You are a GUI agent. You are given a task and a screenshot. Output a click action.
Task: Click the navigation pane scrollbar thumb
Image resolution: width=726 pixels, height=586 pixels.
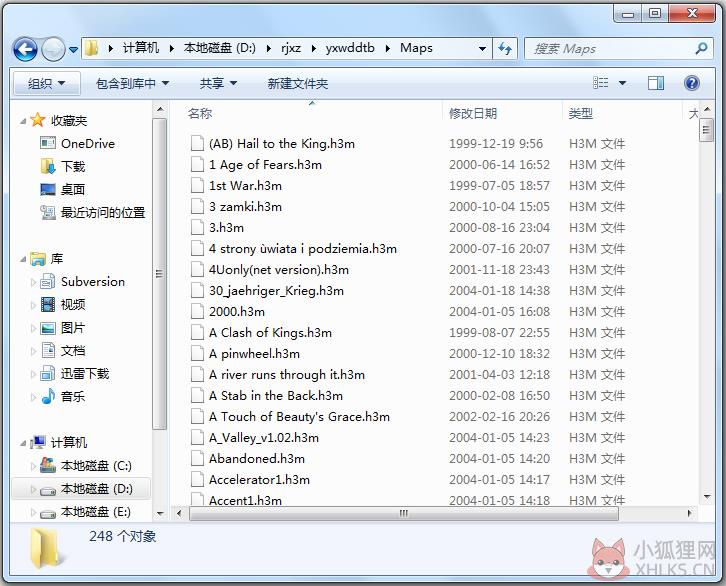(x=159, y=274)
